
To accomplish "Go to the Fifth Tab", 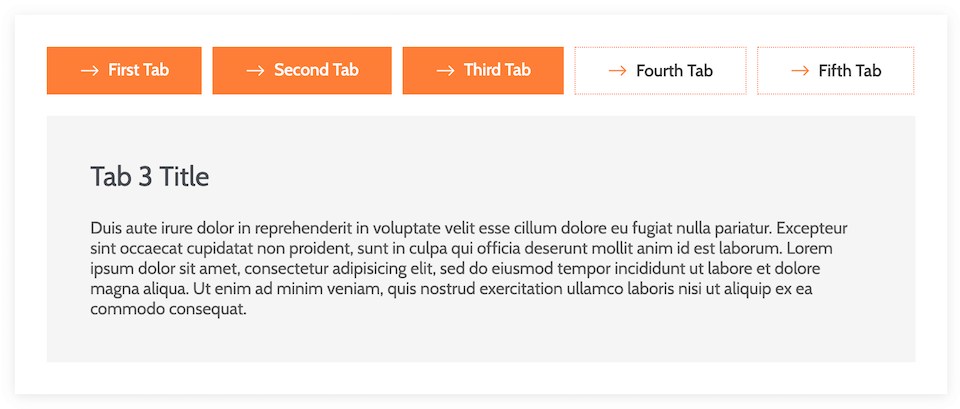I will tap(836, 70).
